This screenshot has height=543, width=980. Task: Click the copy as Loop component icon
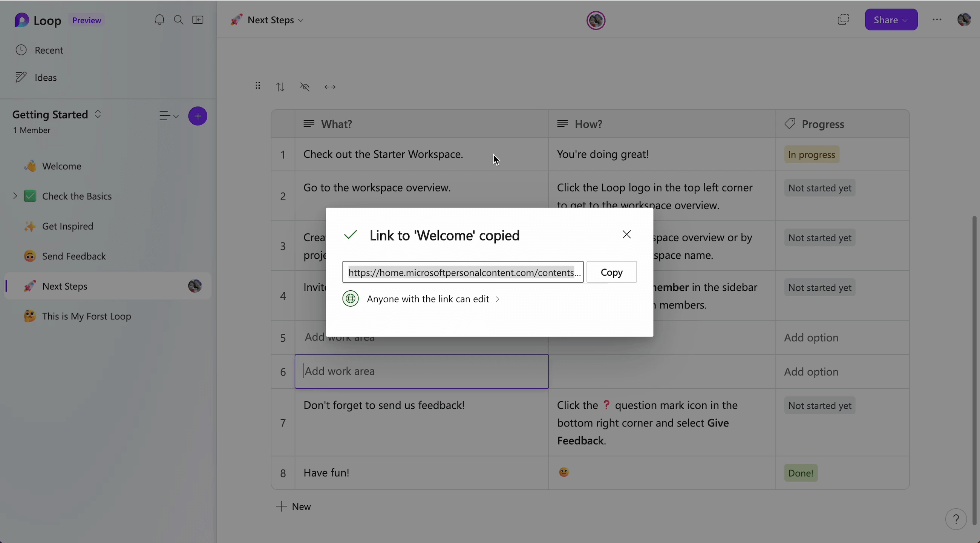coord(843,20)
